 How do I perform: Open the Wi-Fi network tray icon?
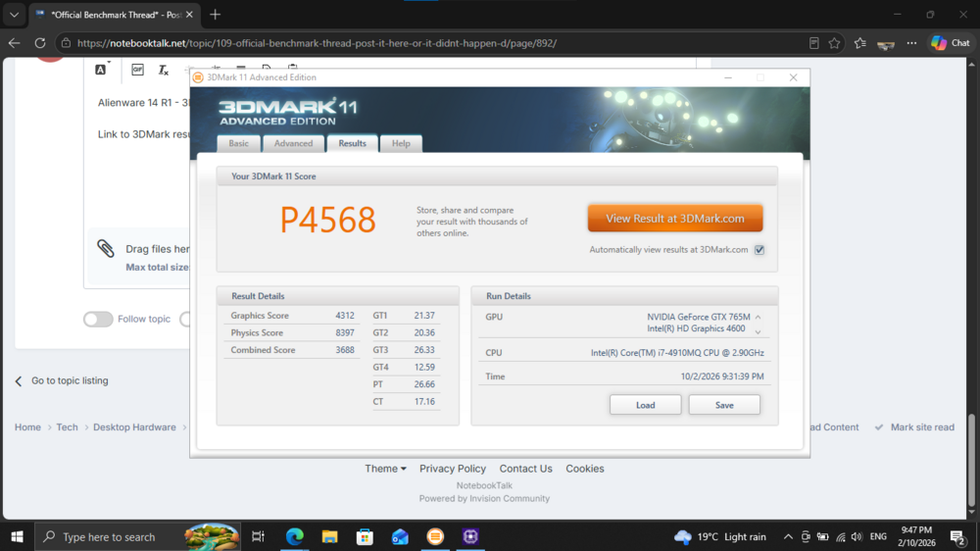pyautogui.click(x=841, y=536)
